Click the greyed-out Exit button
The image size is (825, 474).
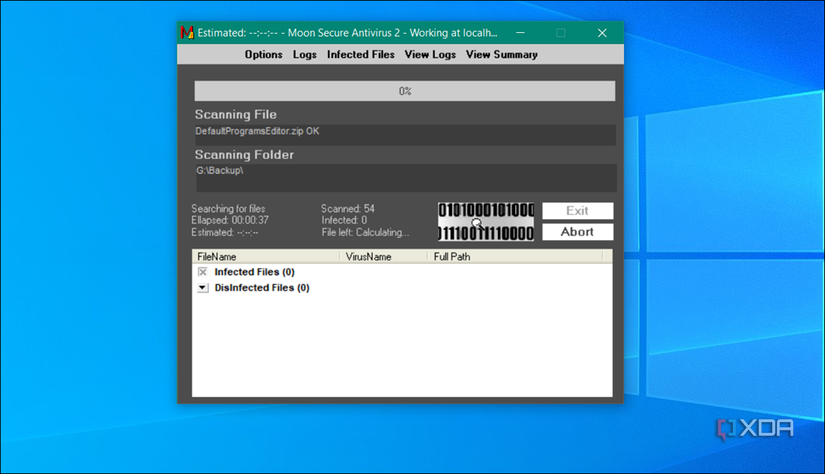click(x=577, y=211)
